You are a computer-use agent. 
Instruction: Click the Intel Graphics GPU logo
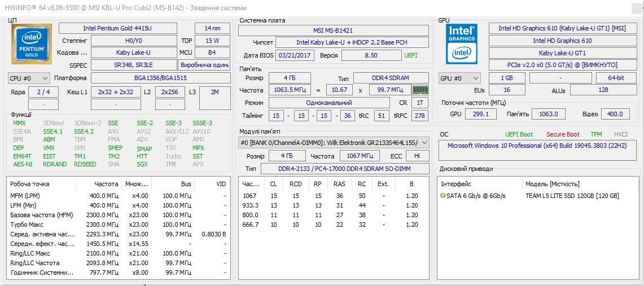pos(462,44)
